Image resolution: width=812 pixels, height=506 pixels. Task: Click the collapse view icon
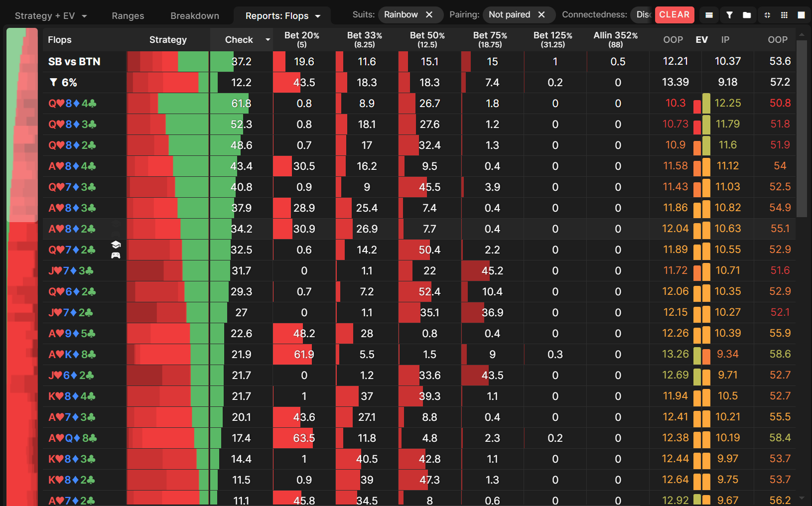767,15
